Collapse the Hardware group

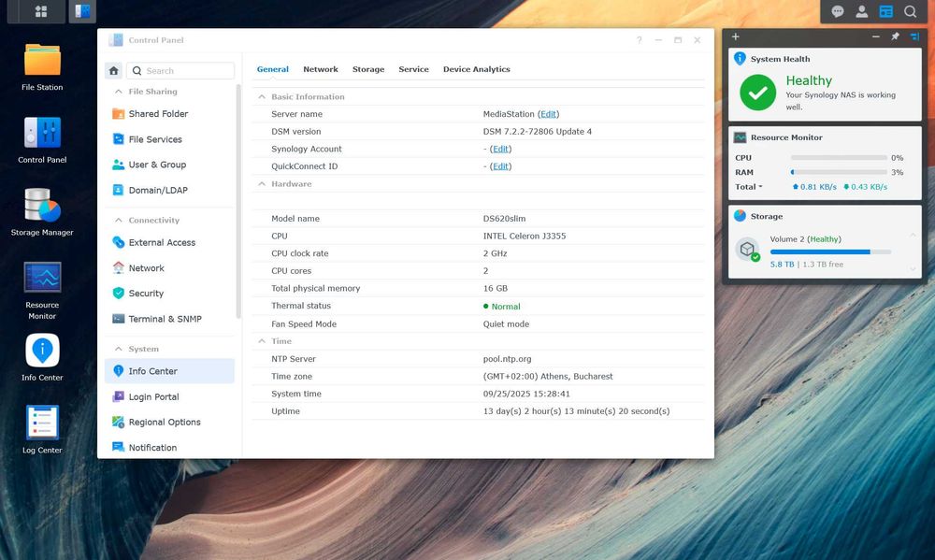tap(261, 183)
